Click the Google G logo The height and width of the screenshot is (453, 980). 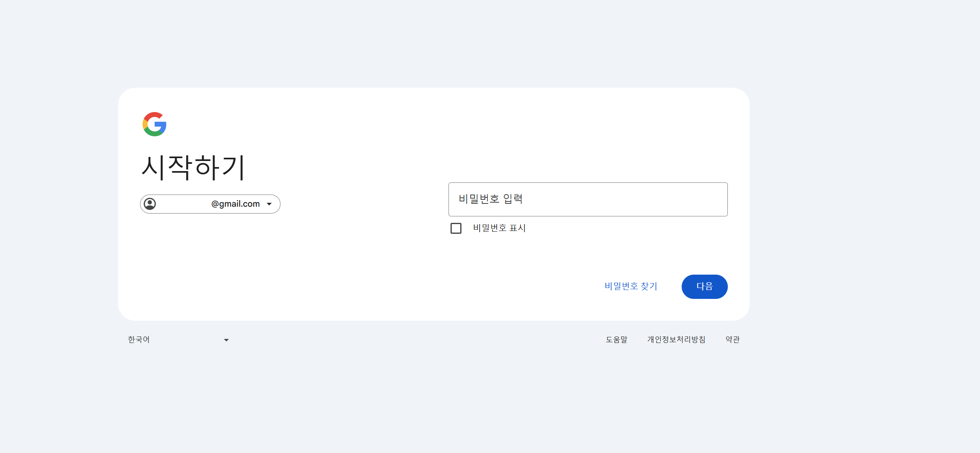coord(154,124)
